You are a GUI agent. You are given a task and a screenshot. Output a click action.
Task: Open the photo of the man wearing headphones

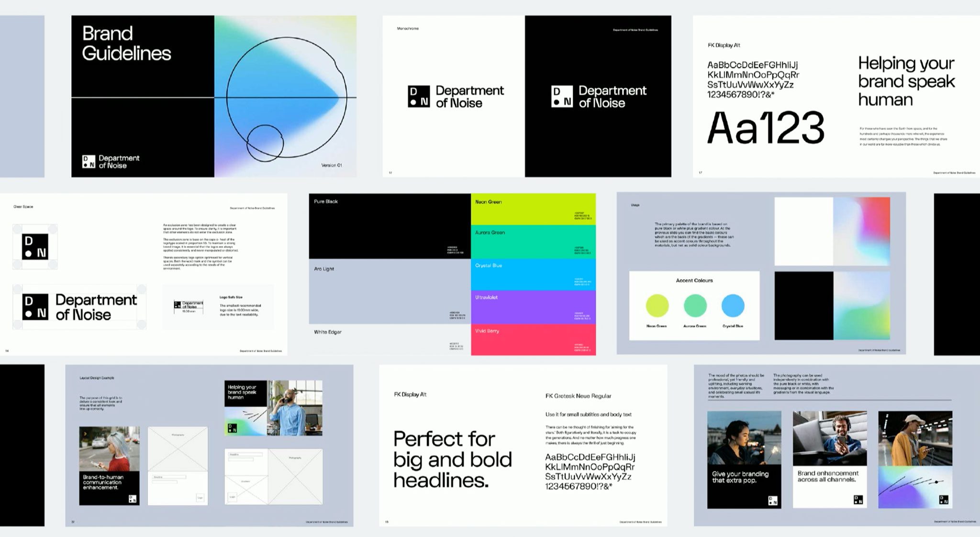(830, 438)
